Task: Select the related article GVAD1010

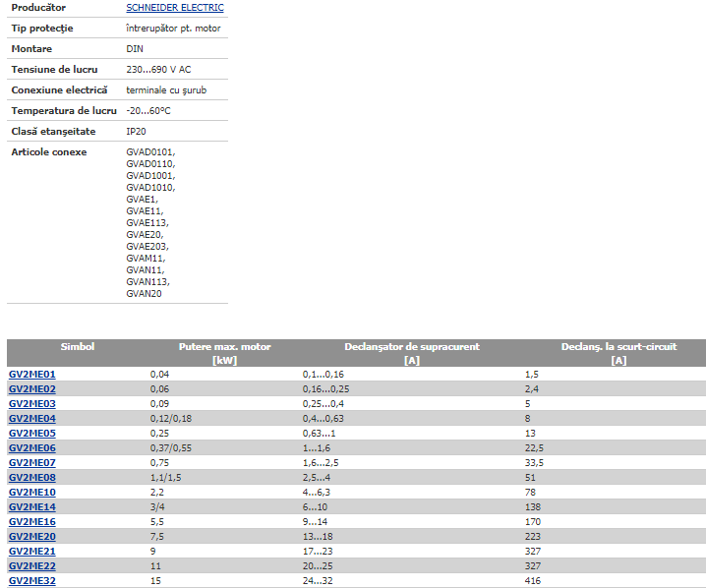Action: pyautogui.click(x=150, y=187)
